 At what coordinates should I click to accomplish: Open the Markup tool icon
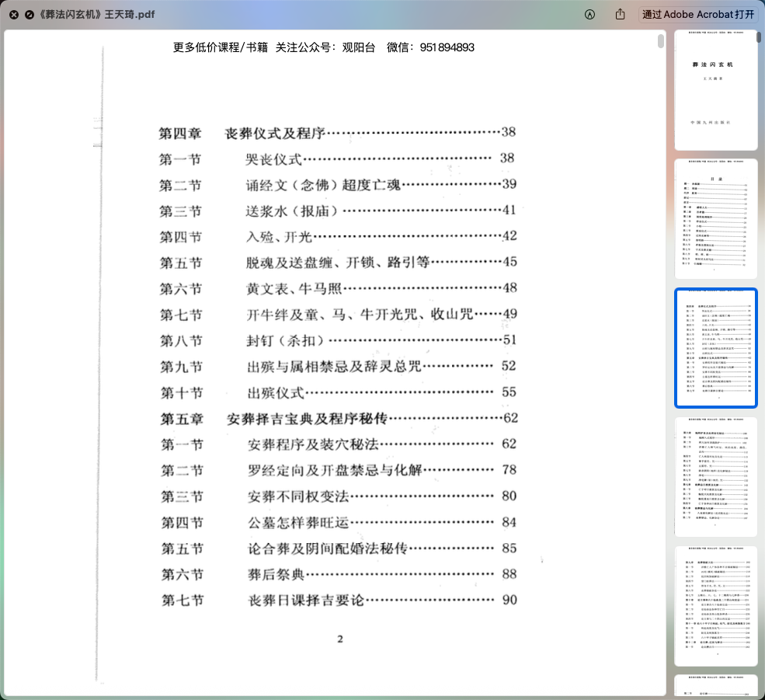point(589,15)
